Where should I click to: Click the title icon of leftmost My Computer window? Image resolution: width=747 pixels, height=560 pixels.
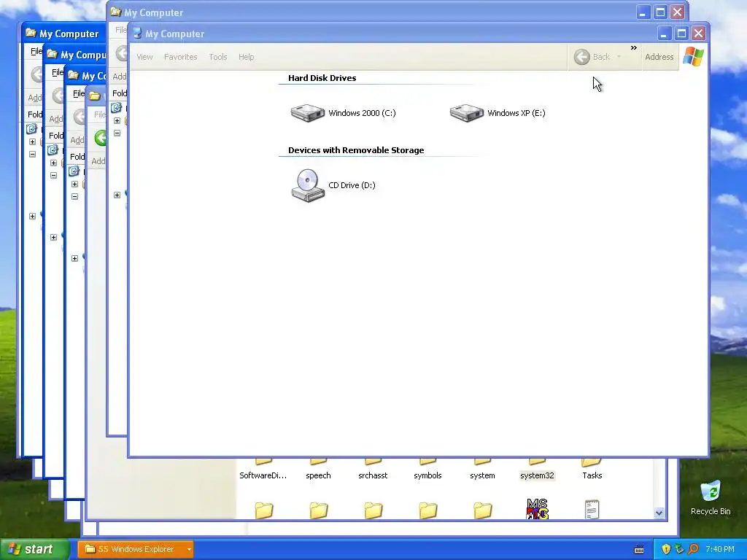coord(31,33)
